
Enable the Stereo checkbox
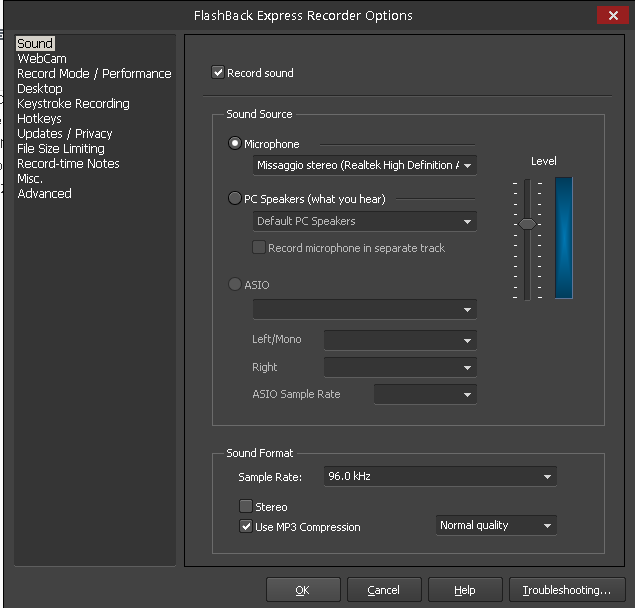(x=246, y=506)
